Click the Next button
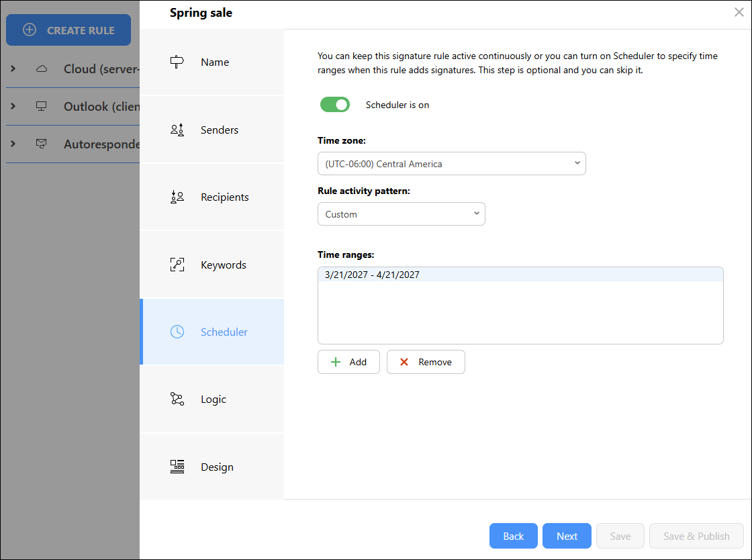752x560 pixels. click(x=567, y=536)
